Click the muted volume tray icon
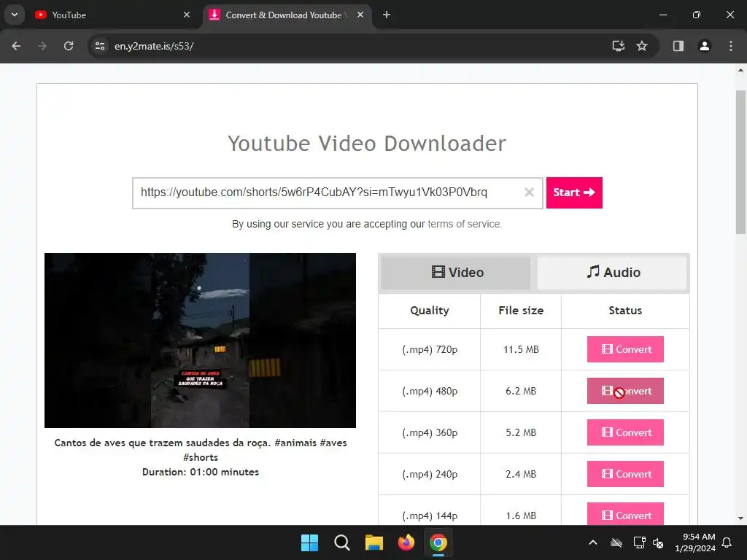Screen dimensions: 747x560 coord(658,542)
